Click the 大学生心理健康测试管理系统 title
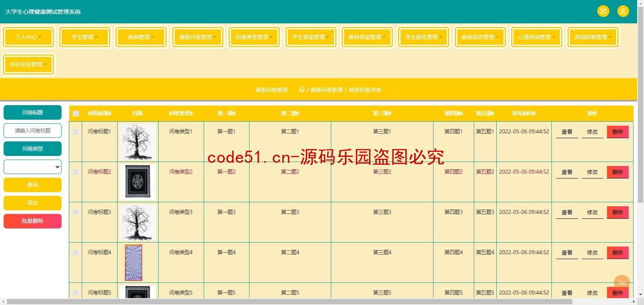 (43, 12)
